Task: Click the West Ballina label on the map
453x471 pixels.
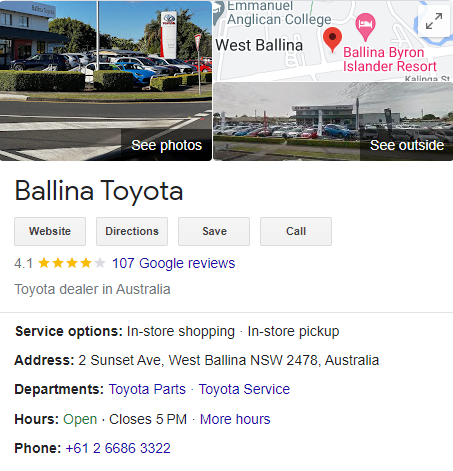Action: pos(259,45)
